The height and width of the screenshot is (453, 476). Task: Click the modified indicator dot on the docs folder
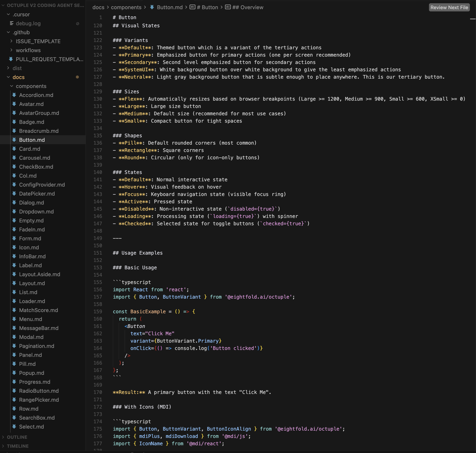78,77
